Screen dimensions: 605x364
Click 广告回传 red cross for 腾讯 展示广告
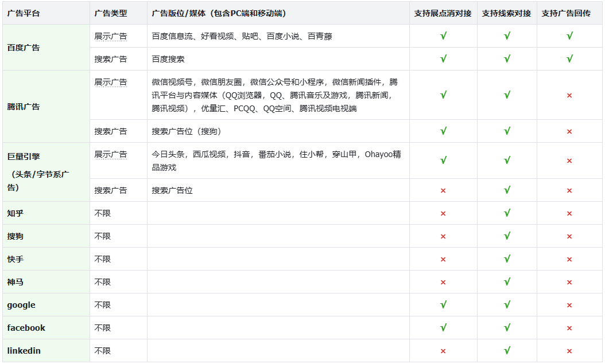(569, 96)
